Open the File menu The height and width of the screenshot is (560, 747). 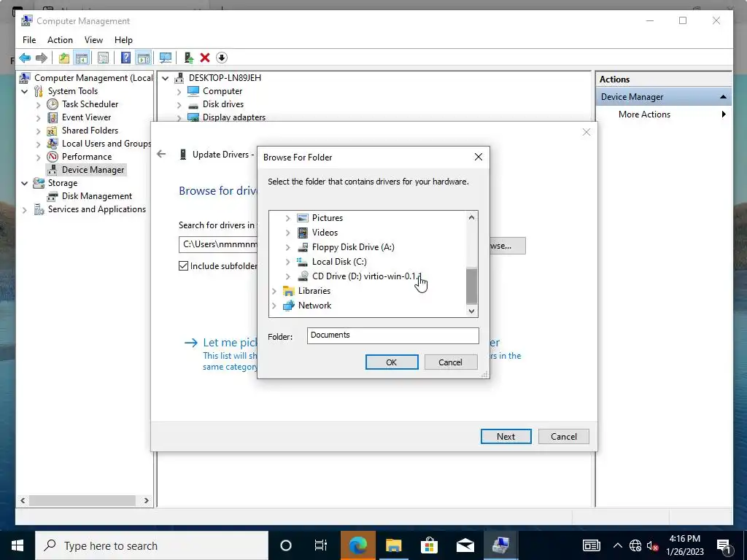29,40
